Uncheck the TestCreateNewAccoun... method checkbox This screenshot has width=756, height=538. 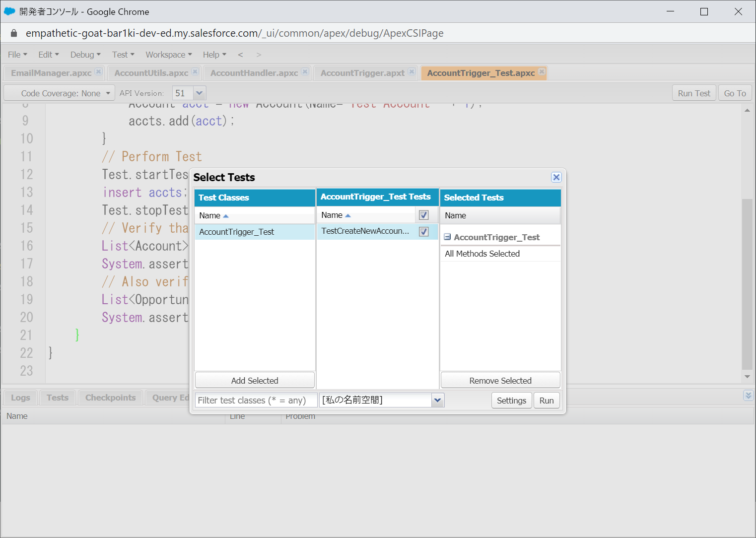click(424, 231)
